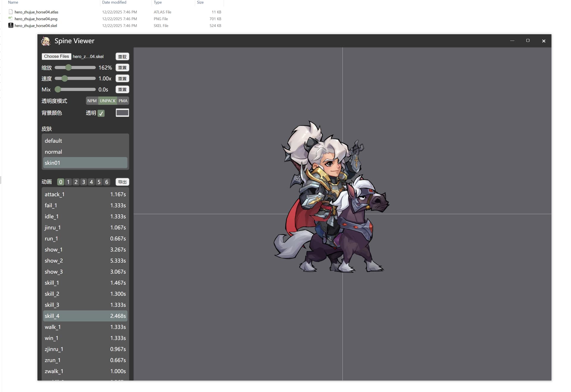Open the background color swatch

pos(122,113)
